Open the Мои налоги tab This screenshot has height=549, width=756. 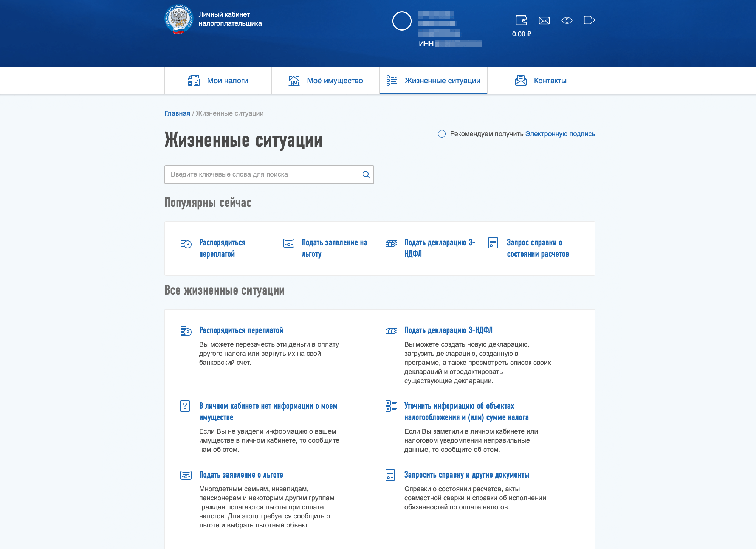(x=218, y=81)
